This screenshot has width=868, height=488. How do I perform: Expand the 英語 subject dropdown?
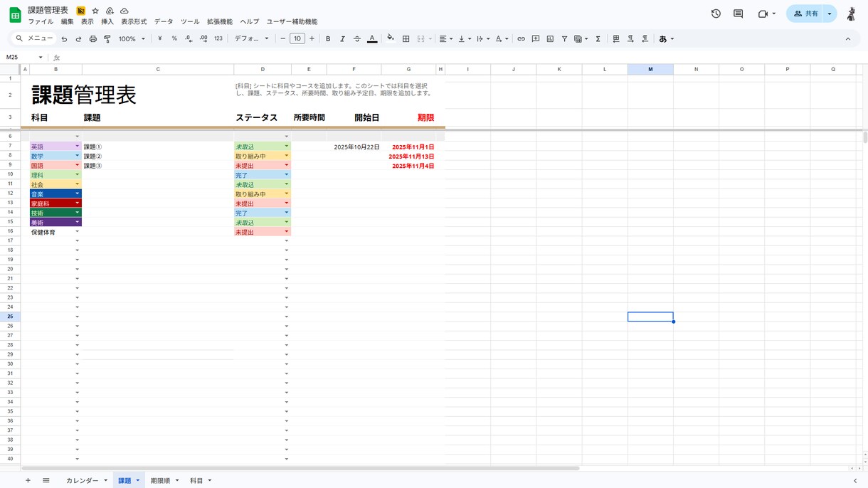pos(77,147)
